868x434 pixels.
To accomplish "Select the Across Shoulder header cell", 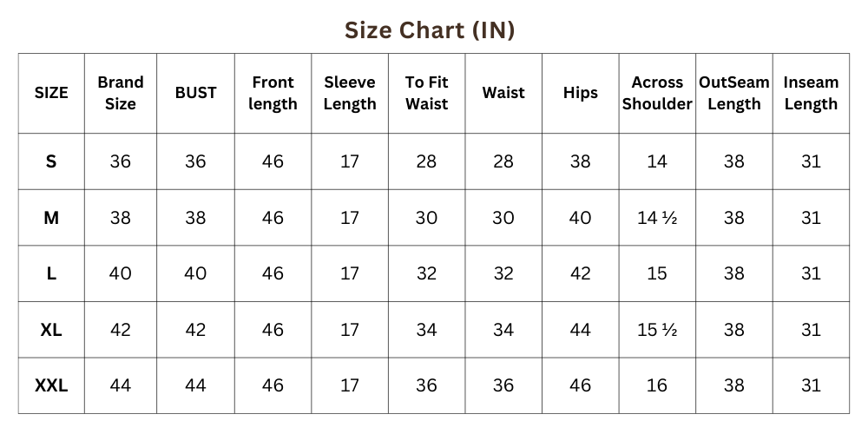I will click(657, 93).
